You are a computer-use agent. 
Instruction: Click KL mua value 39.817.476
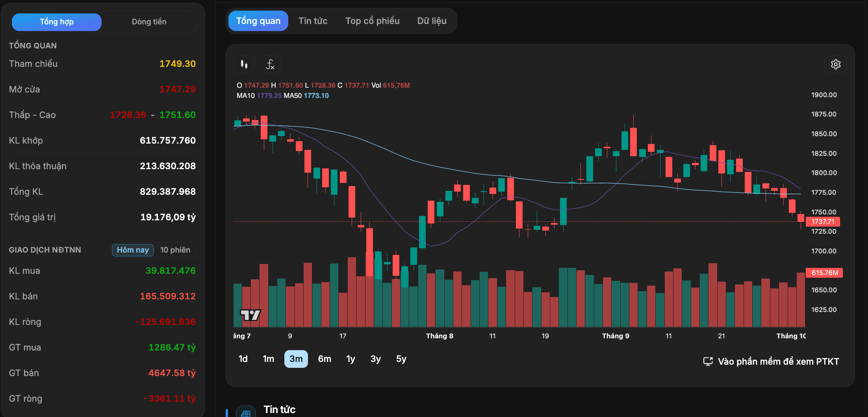tap(171, 271)
